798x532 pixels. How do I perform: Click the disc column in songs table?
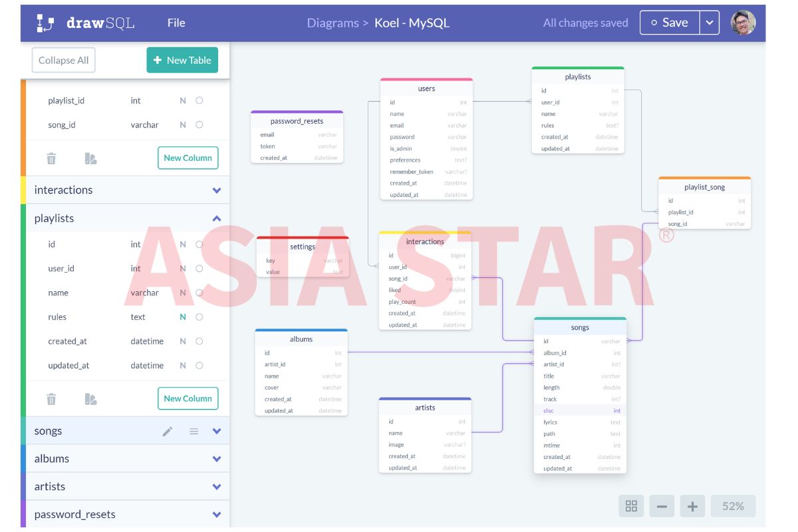coord(580,411)
